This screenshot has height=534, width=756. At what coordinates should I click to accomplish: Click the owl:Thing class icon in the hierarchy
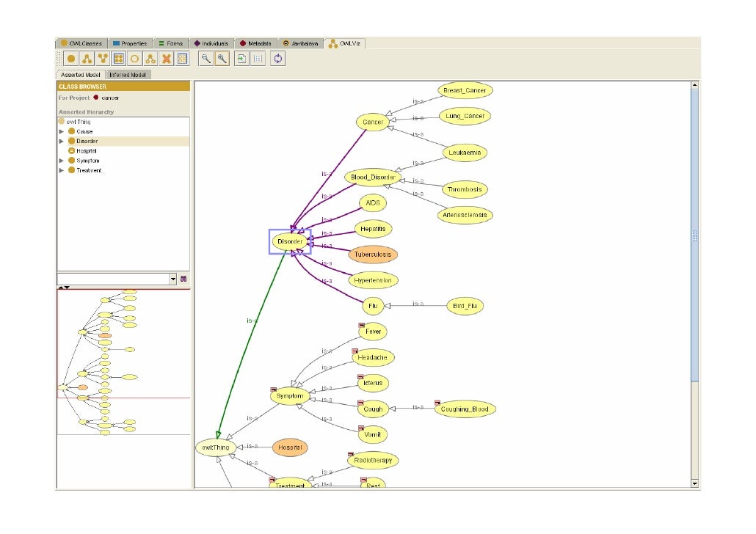click(x=61, y=122)
